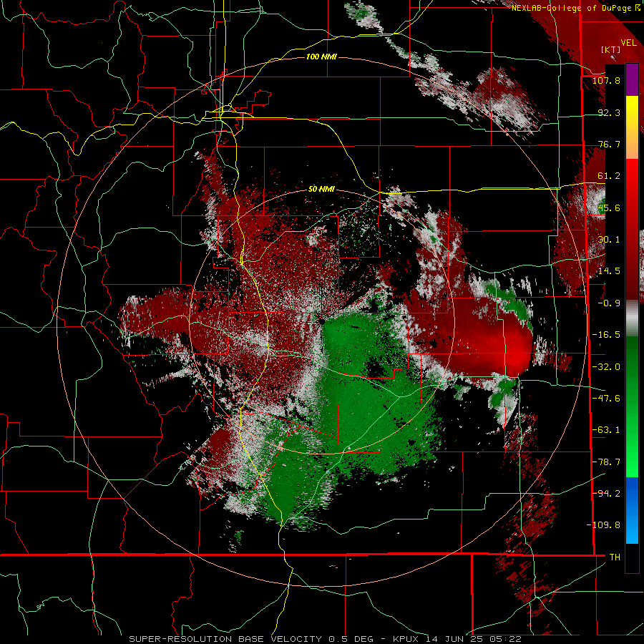The height and width of the screenshot is (644, 644).
Task: Click the 92.3 velocity scale value
Action: pyautogui.click(x=609, y=112)
